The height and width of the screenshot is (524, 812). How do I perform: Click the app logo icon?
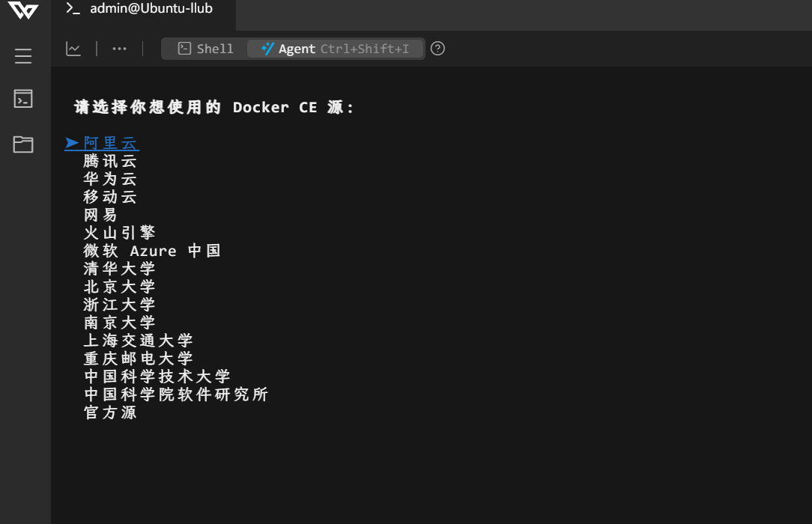coord(23,9)
